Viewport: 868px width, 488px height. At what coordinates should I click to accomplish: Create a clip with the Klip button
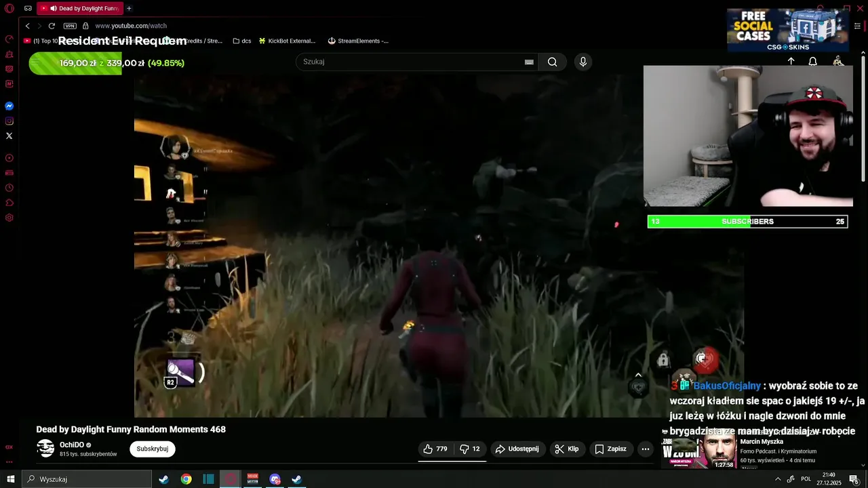pos(567,449)
